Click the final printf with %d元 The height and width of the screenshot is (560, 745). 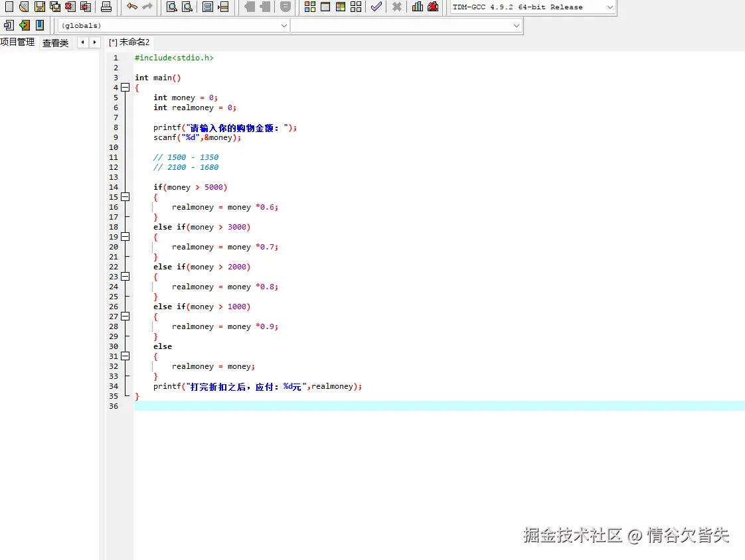pyautogui.click(x=258, y=387)
